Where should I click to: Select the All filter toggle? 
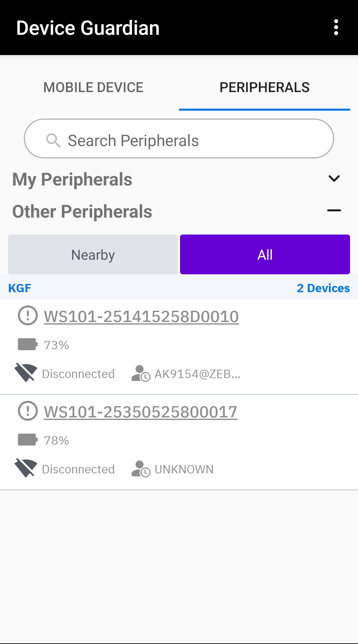(x=265, y=254)
